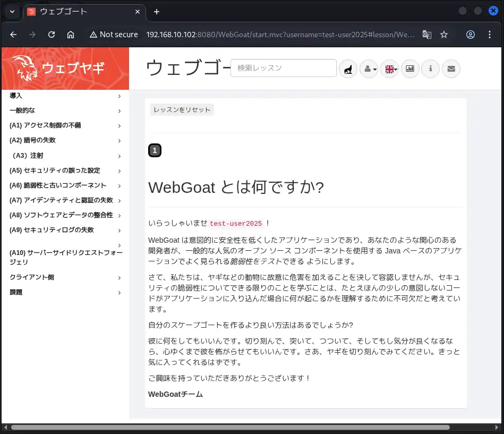Open WebWolf via the wolf icon

pos(348,69)
